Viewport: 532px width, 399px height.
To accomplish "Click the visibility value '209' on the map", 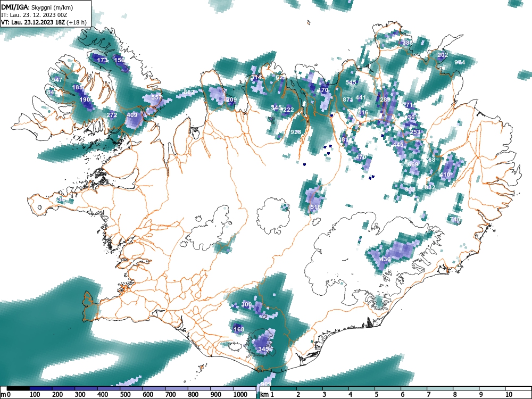I will [231, 100].
